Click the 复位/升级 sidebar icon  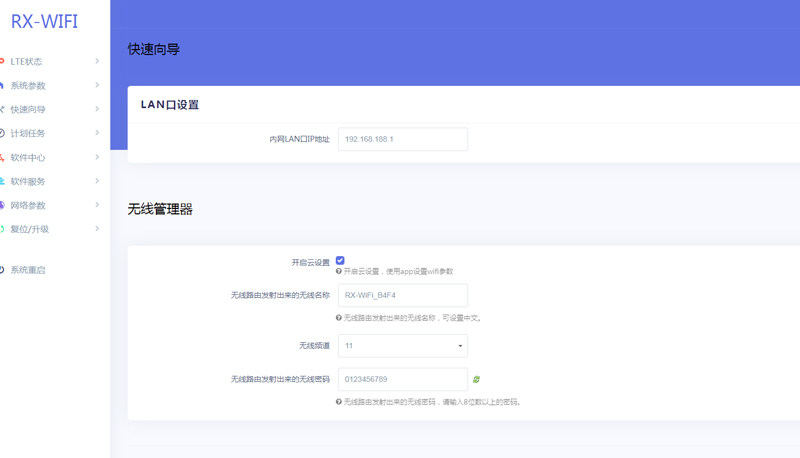coord(2,229)
